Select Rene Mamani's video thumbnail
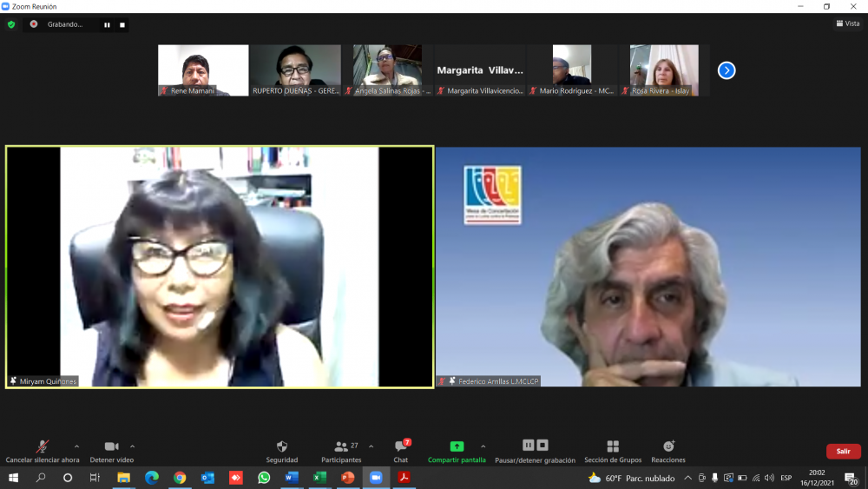 click(203, 70)
